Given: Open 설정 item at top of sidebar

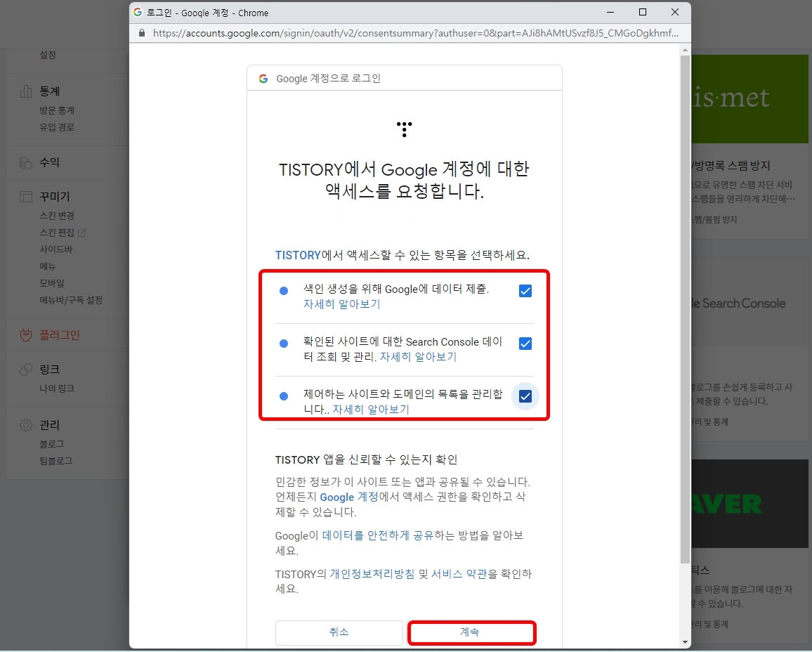Looking at the screenshot, I should (48, 55).
